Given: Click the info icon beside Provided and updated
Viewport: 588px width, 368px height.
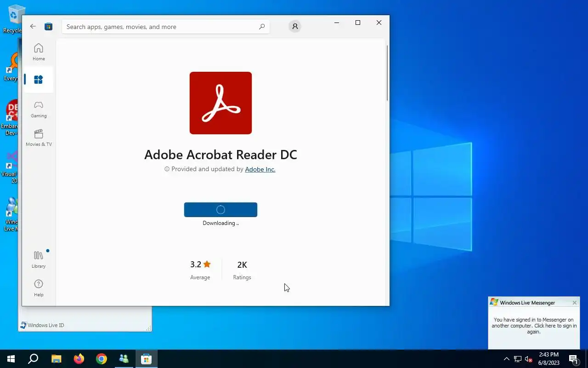Looking at the screenshot, I should pos(167,169).
